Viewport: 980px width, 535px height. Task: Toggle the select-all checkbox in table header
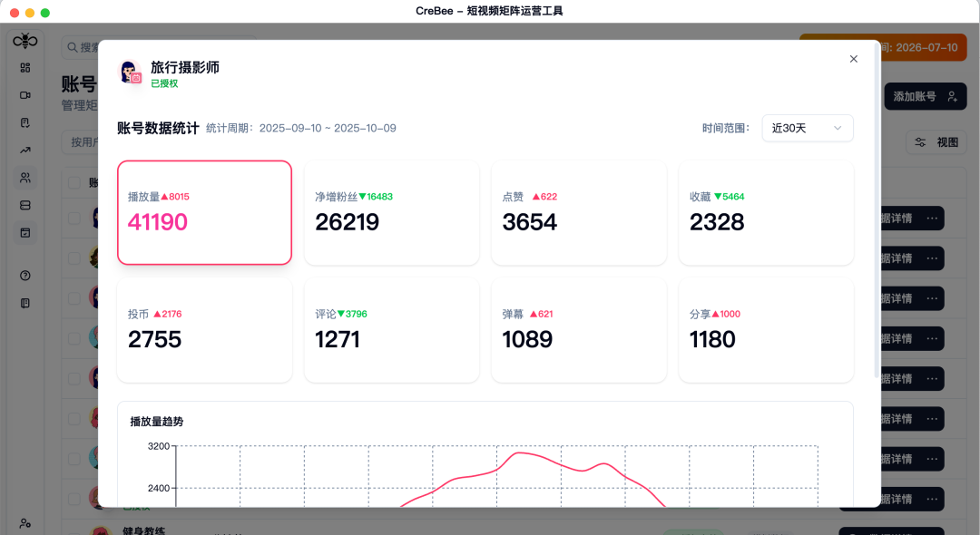coord(74,182)
